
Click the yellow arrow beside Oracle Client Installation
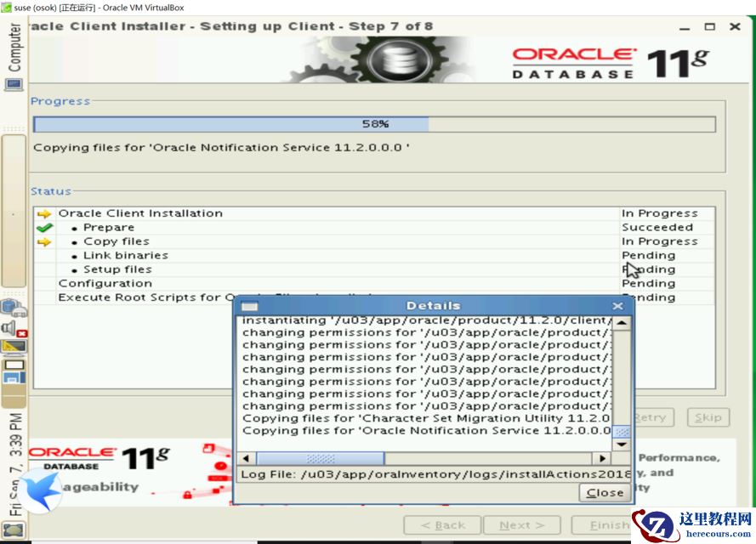click(x=44, y=213)
